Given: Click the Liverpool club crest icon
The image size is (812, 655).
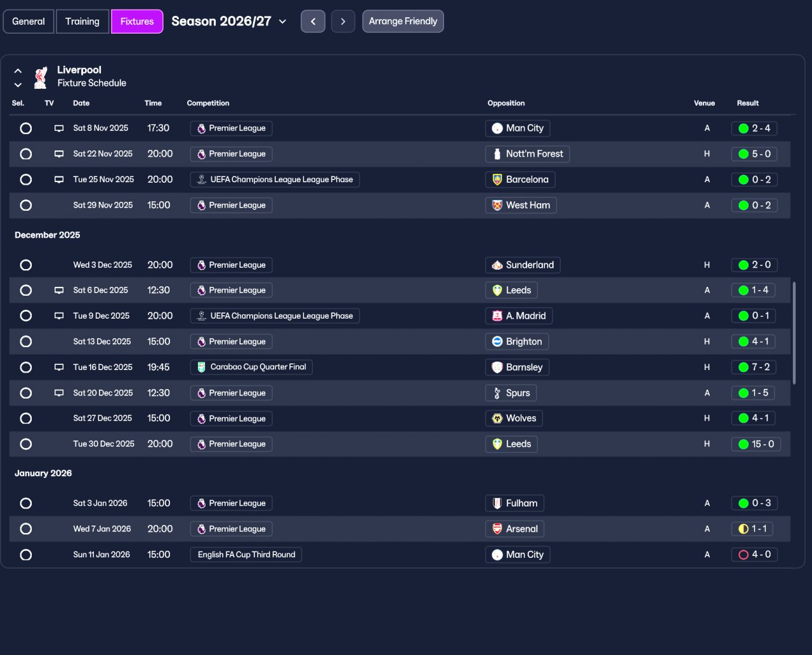Looking at the screenshot, I should [x=41, y=77].
